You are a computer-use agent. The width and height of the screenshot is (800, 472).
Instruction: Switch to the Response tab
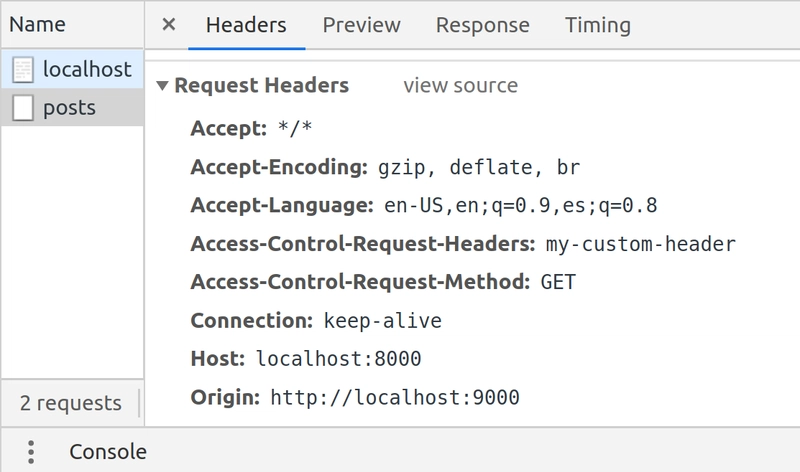tap(483, 25)
